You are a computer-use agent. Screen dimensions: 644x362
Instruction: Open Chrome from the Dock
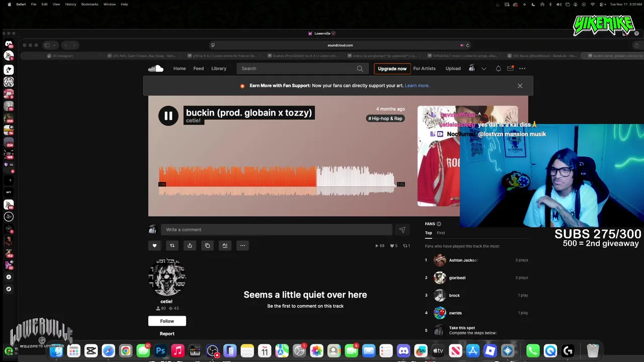point(125,351)
